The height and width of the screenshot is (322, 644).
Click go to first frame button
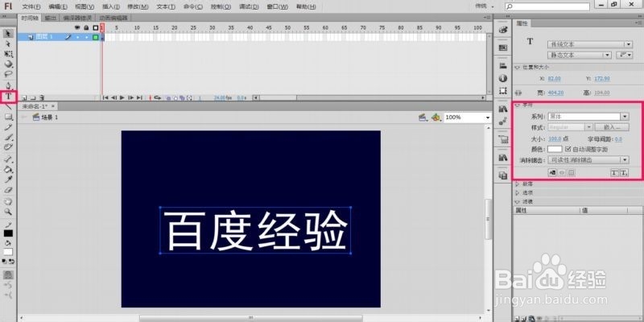105,97
